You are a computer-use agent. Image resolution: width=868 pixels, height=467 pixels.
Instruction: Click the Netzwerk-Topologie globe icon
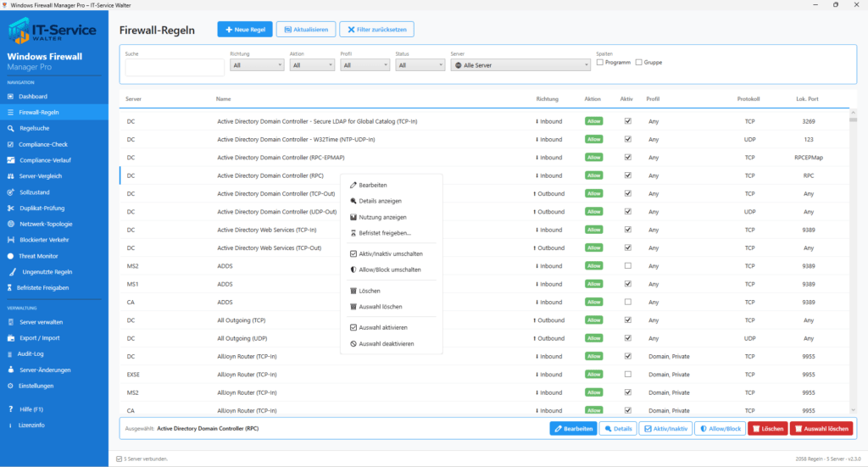pyautogui.click(x=10, y=224)
